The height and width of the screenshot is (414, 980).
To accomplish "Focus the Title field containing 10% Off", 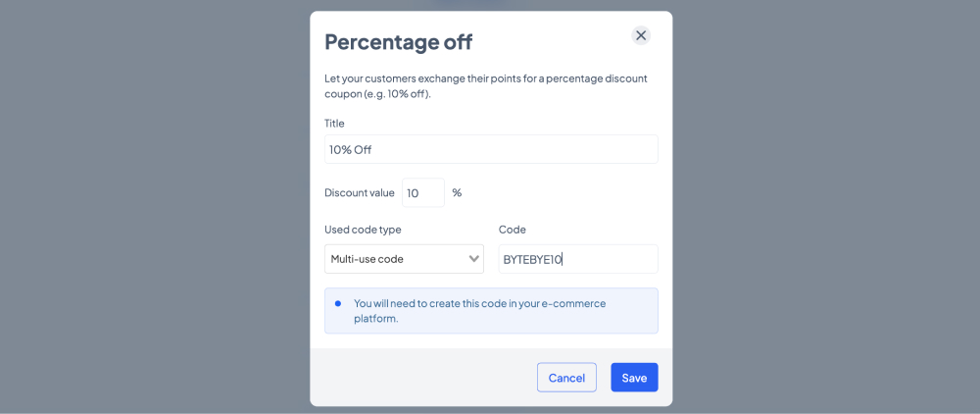I will click(x=491, y=149).
